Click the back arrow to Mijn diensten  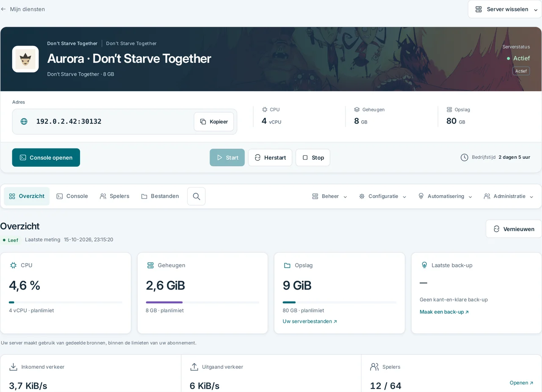(x=3, y=9)
